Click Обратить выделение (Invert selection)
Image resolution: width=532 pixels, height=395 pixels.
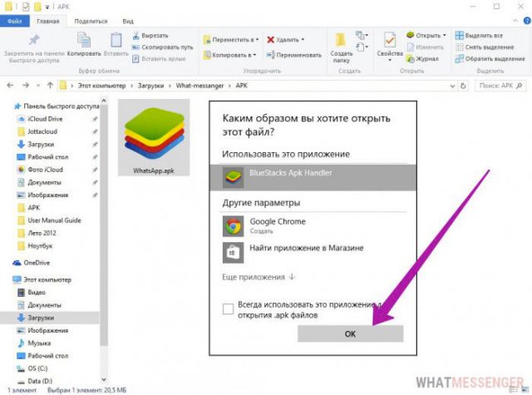pos(490,59)
